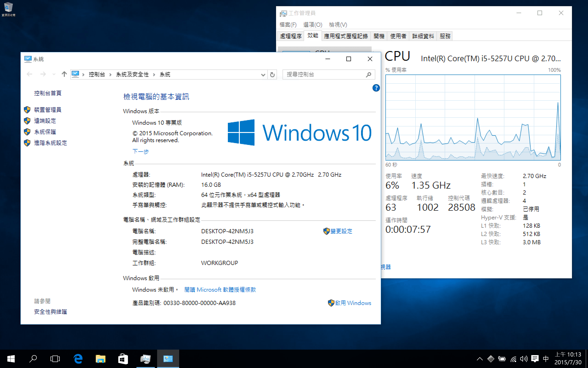Viewport: 588px width, 368px height.
Task: Open the Recycle Bin desktop icon
Action: pyautogui.click(x=8, y=9)
